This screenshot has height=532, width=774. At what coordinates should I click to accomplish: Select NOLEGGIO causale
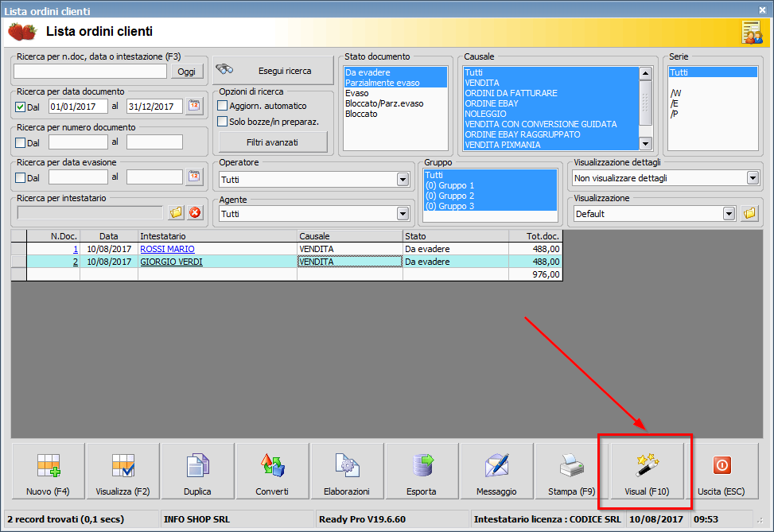[x=551, y=114]
